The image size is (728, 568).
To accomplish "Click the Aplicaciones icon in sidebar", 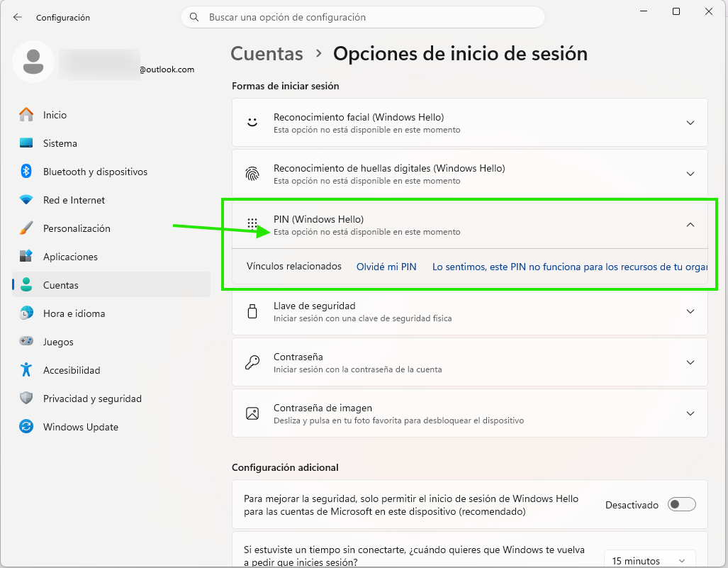I will [26, 257].
